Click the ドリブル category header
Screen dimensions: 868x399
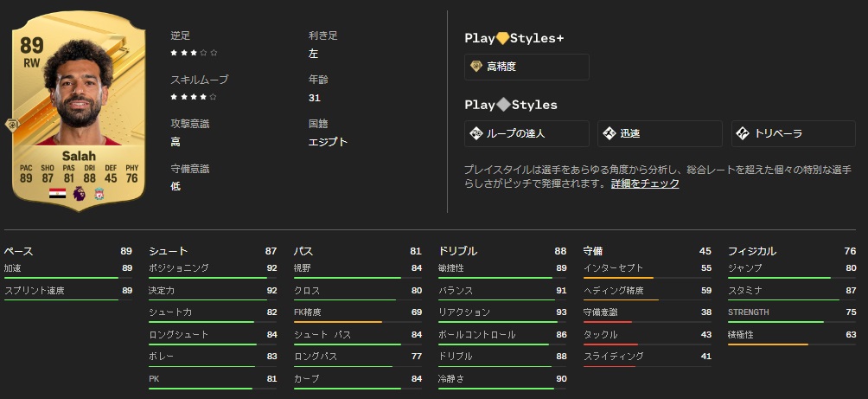(457, 251)
